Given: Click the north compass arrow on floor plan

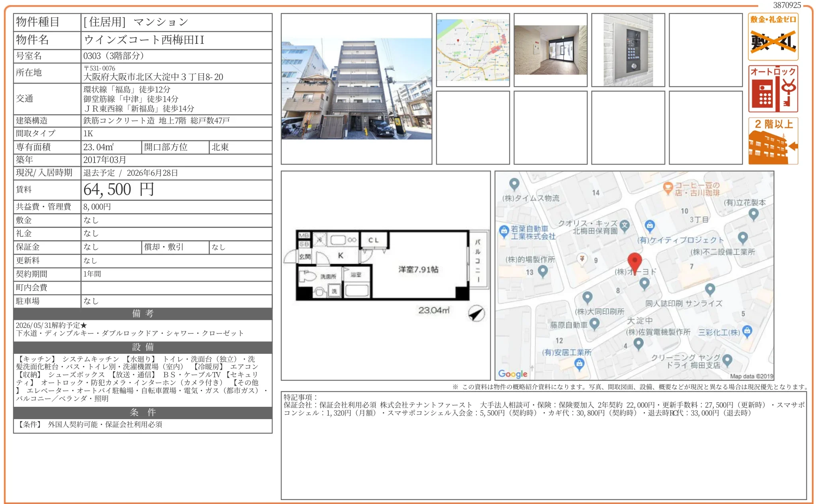Looking at the screenshot, I should point(476,314).
